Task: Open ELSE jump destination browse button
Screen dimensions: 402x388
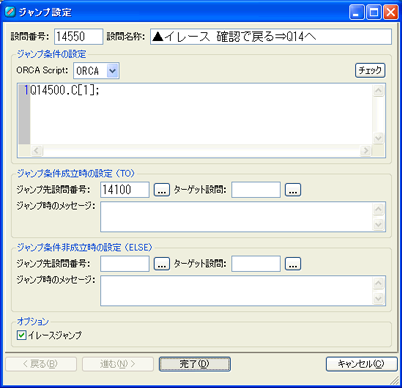Action: [162, 264]
